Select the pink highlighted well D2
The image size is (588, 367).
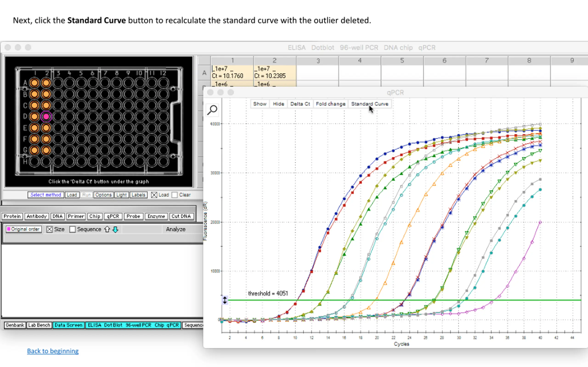[46, 117]
